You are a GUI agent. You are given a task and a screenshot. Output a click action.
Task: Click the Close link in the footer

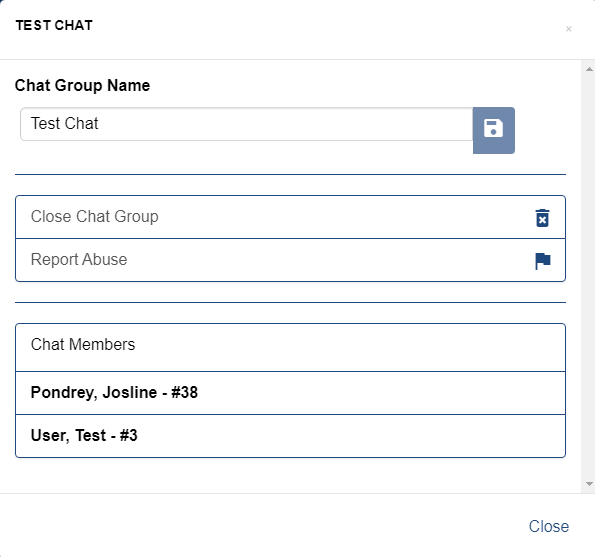click(x=549, y=526)
